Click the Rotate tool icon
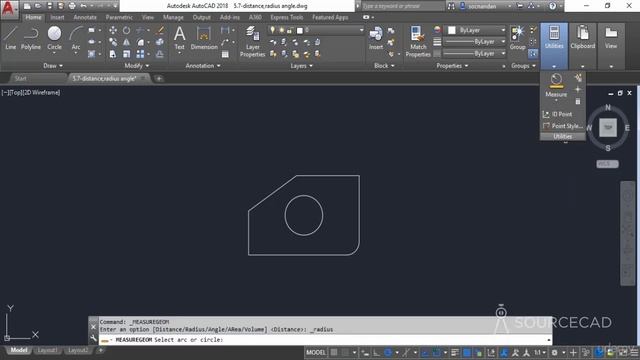Image resolution: width=640 pixels, height=360 pixels. 127,30
